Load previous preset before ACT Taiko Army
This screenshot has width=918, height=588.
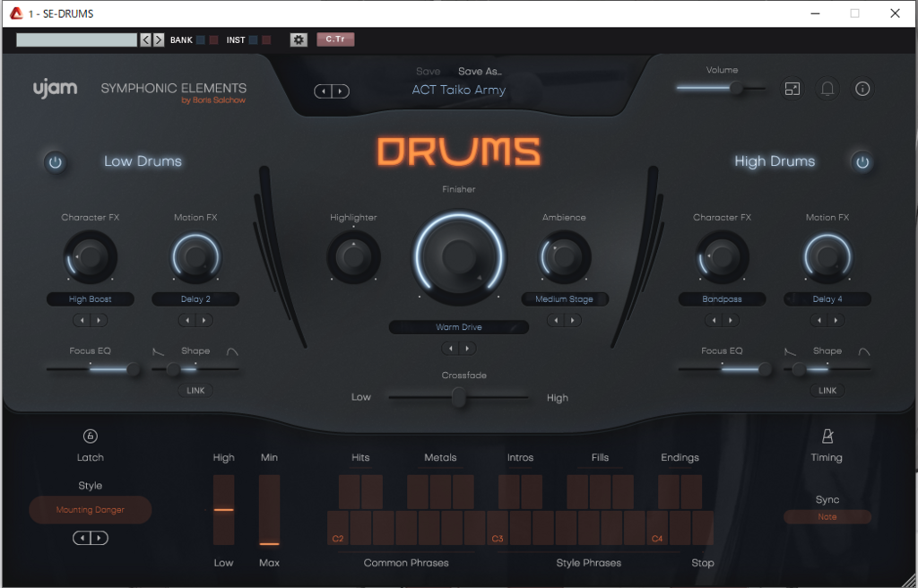coord(324,91)
